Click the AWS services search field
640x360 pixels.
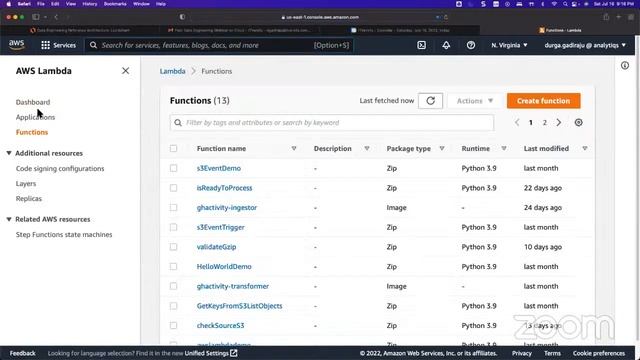pyautogui.click(x=219, y=45)
